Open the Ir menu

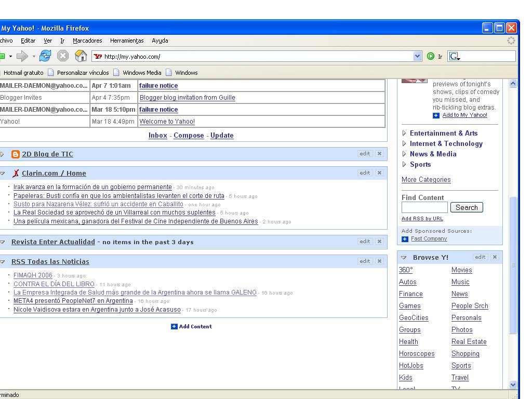(62, 41)
